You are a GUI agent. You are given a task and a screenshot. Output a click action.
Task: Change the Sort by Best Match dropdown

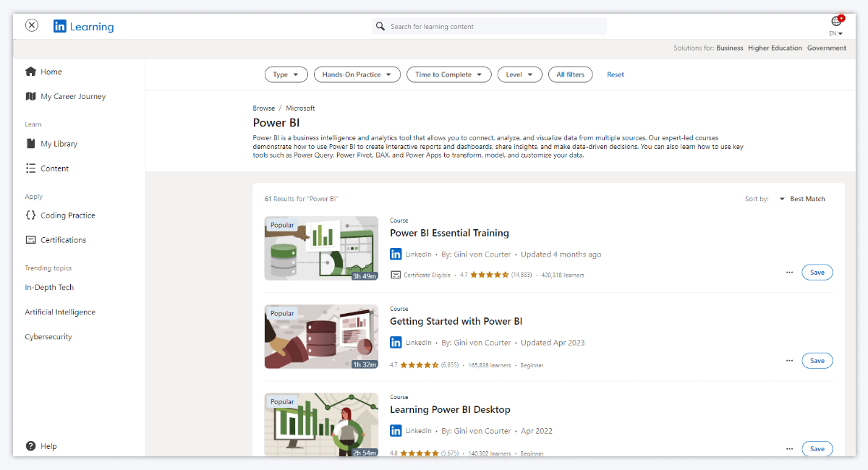802,199
